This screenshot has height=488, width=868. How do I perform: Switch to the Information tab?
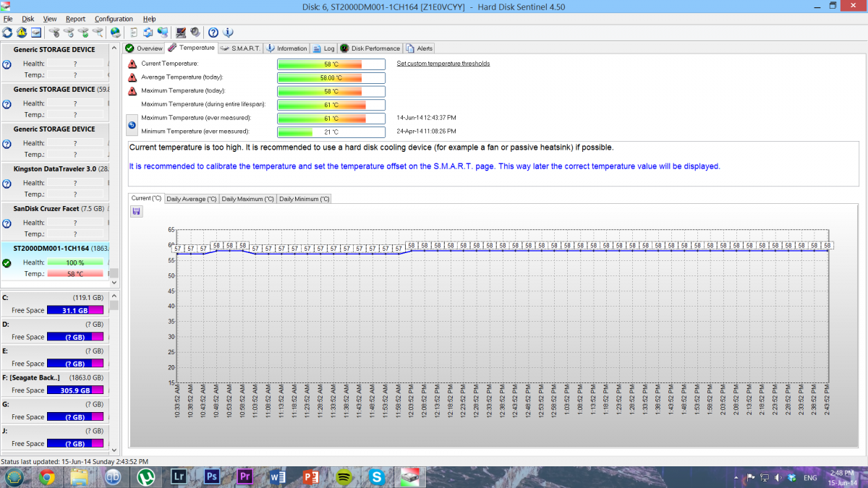(x=286, y=48)
